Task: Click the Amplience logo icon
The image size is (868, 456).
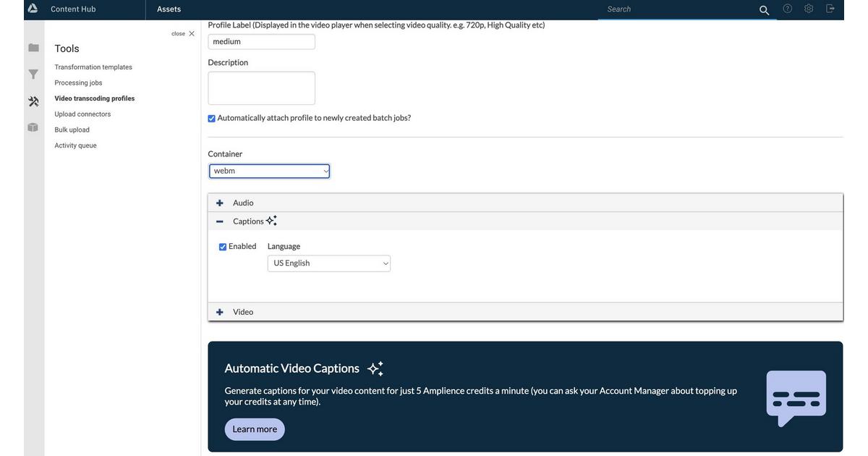Action: point(33,9)
